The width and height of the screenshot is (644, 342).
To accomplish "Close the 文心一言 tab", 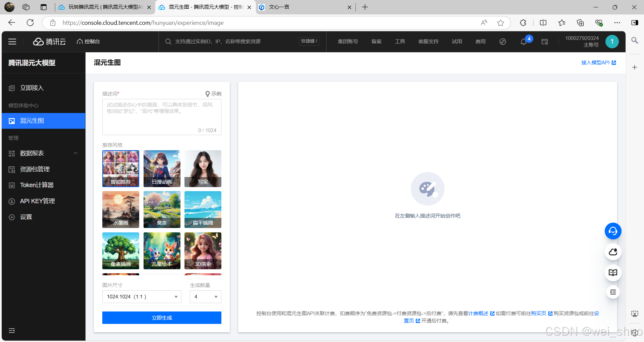I will [x=349, y=7].
